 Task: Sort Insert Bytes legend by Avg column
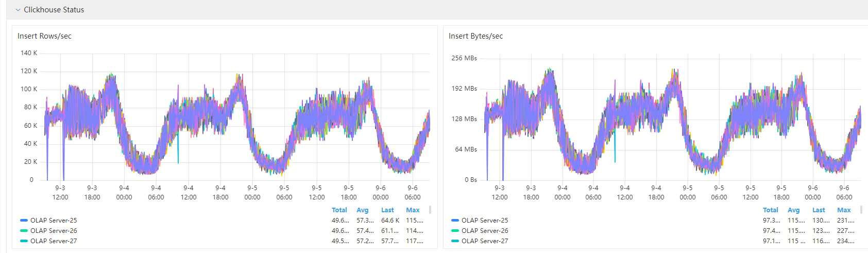click(x=794, y=210)
